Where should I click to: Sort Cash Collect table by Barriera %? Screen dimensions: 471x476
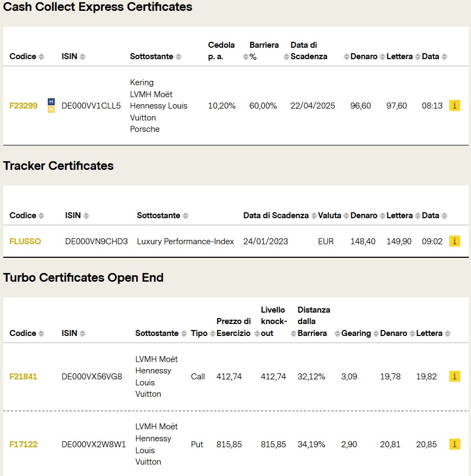286,57
